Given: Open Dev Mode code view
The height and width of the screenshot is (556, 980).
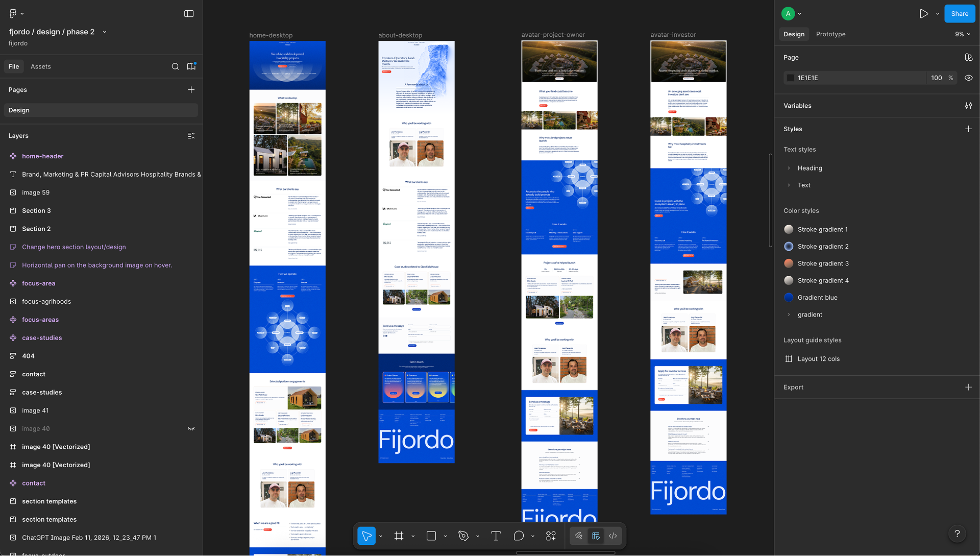Looking at the screenshot, I should (x=612, y=536).
